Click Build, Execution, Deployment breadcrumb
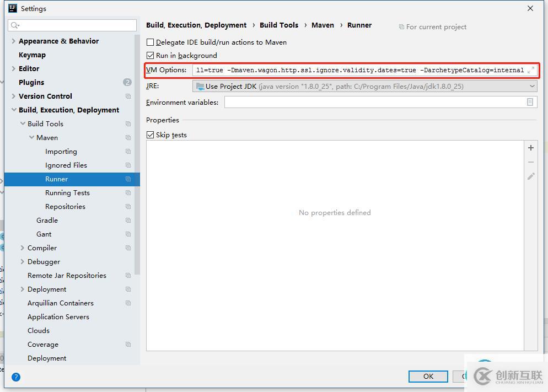This screenshot has height=392, width=548. (x=196, y=25)
